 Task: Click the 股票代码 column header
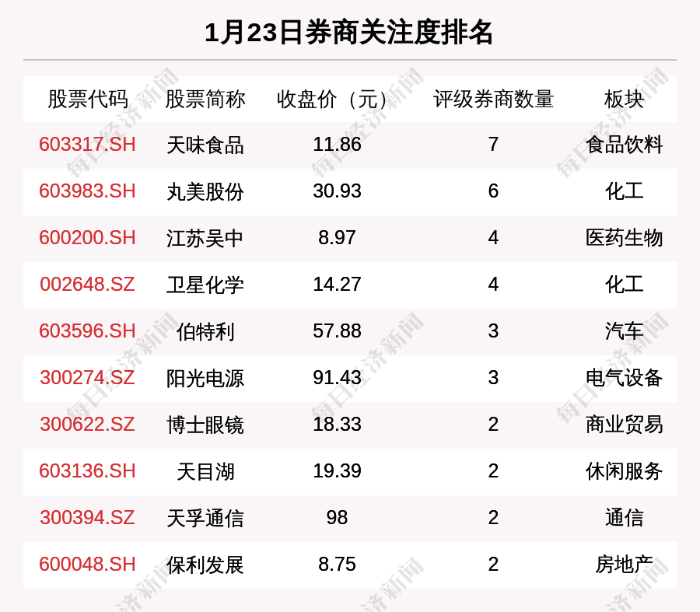coord(88,99)
